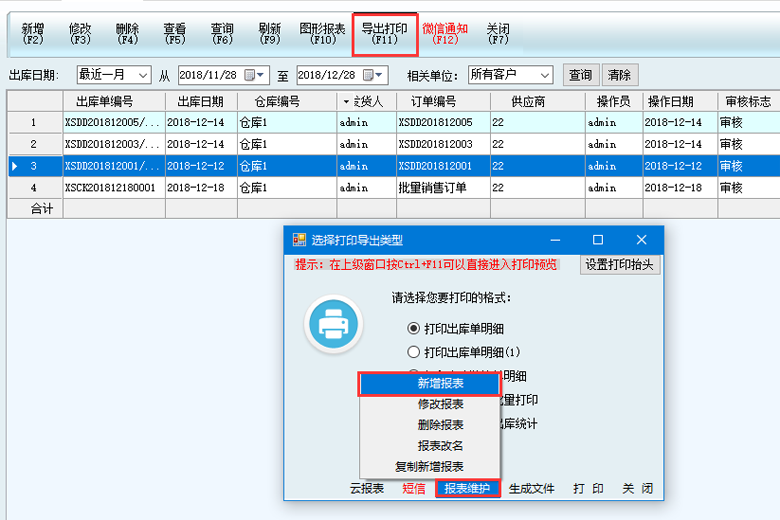Click the 设置打印抬头 button
The width and height of the screenshot is (780, 520).
(620, 265)
